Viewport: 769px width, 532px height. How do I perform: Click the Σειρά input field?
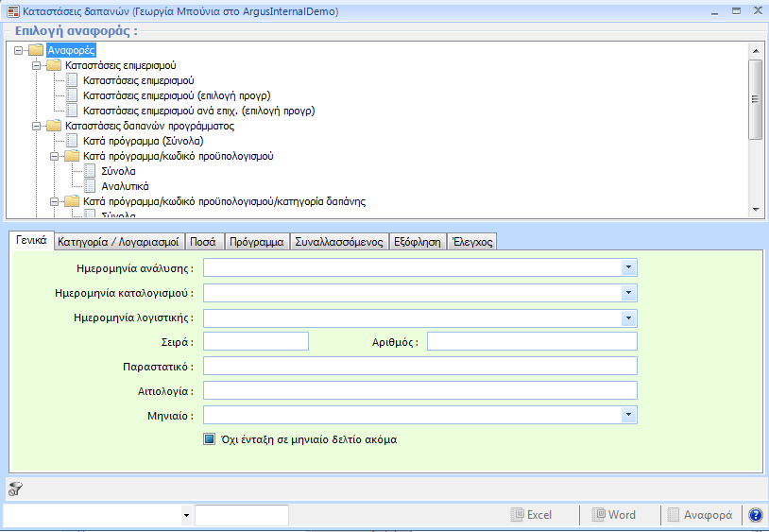256,341
